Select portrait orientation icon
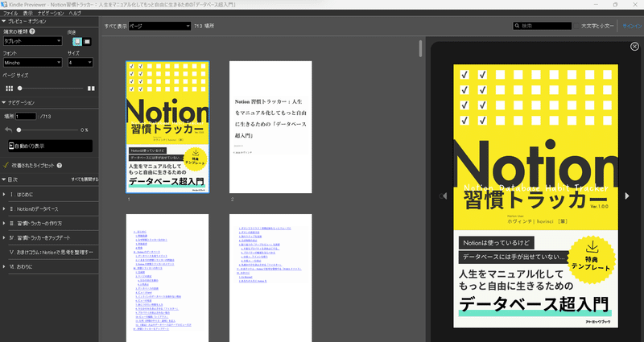Image resolution: width=644 pixels, height=342 pixels. pyautogui.click(x=77, y=42)
